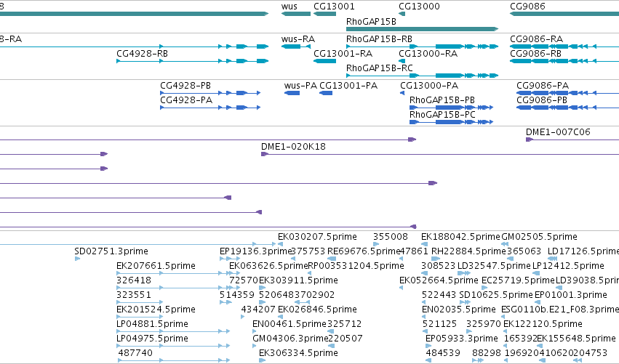The height and width of the screenshot is (364, 619).
Task: Select EST EK063626.5prime
Action: tap(268, 266)
